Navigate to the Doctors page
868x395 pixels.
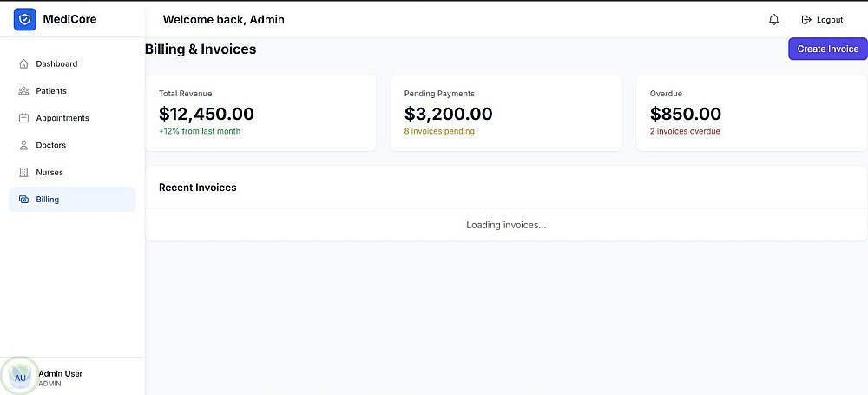pos(51,145)
